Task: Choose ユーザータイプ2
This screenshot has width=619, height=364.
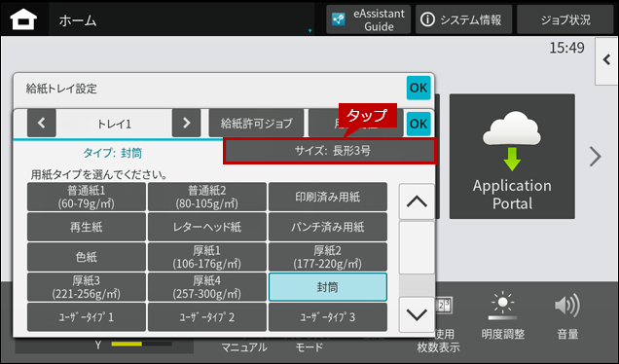Action: (x=207, y=317)
